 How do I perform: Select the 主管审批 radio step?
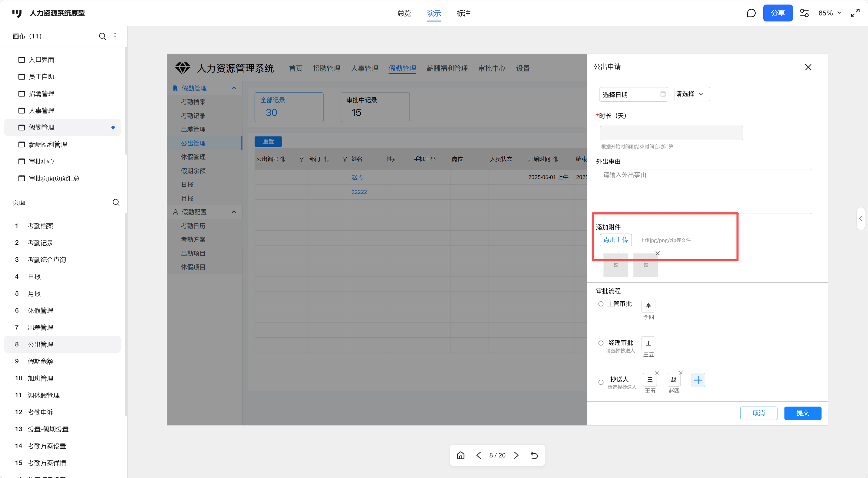click(x=601, y=304)
